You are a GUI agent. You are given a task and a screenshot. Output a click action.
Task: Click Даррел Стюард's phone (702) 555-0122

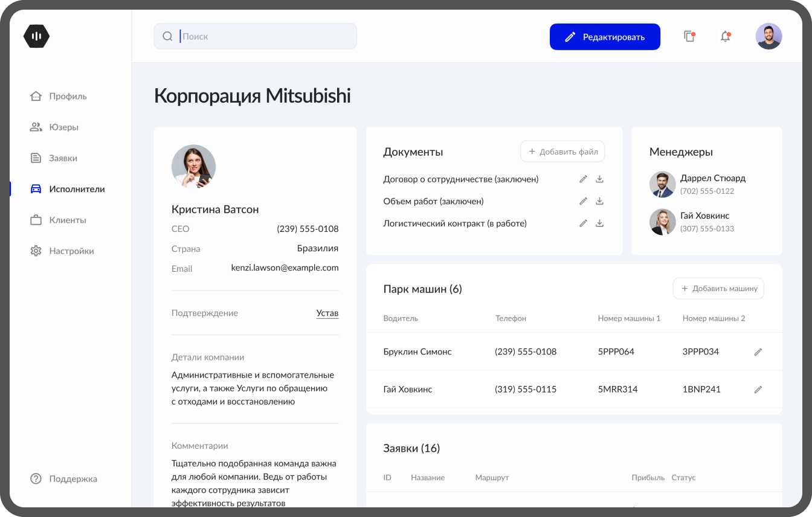707,191
